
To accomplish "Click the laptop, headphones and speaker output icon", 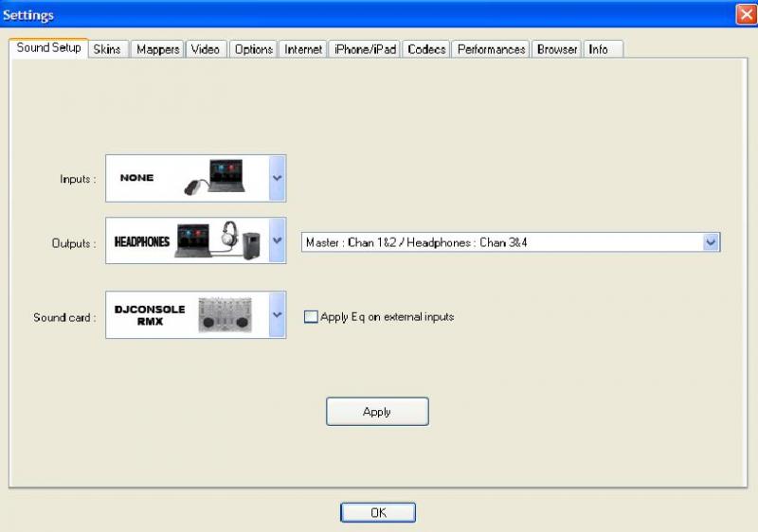I will tap(218, 239).
